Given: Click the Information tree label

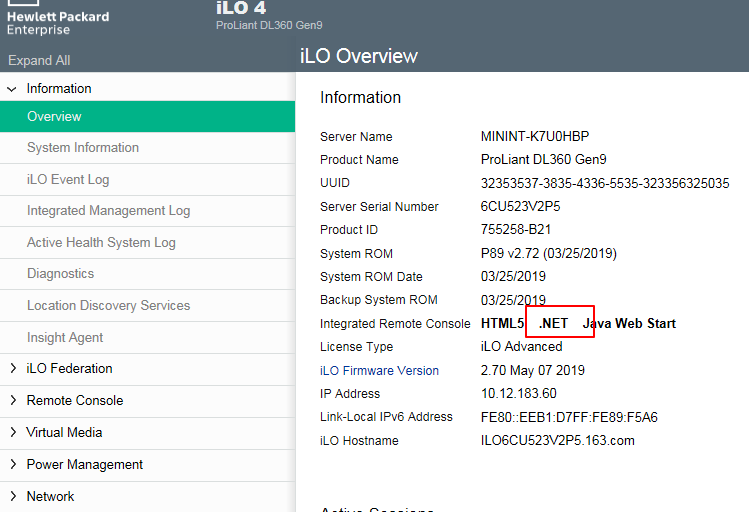Looking at the screenshot, I should pyautogui.click(x=59, y=88).
